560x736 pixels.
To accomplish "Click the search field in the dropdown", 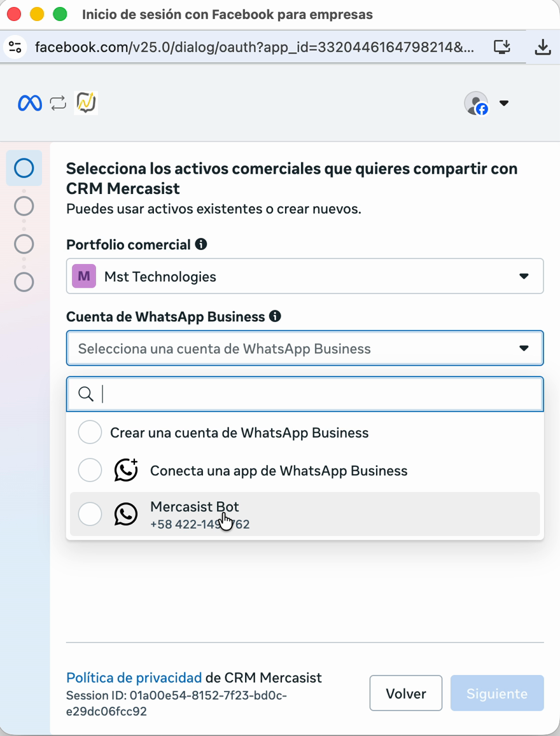I will [305, 394].
